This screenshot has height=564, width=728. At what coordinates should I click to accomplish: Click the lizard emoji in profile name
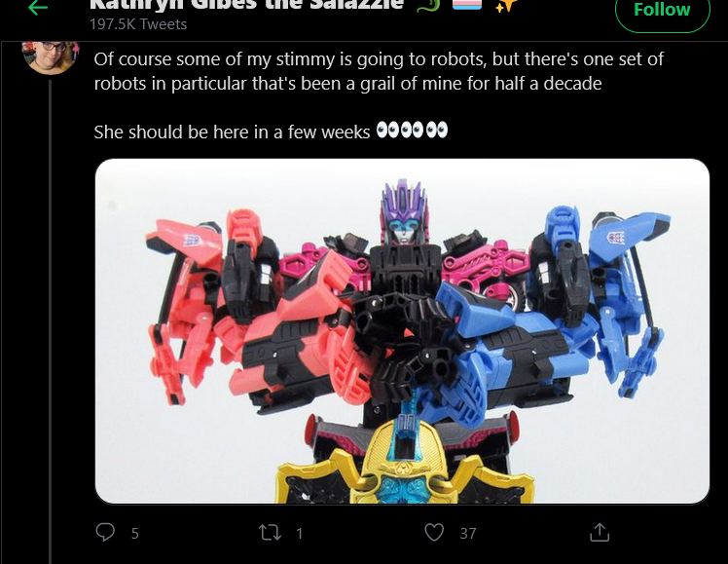(x=427, y=5)
